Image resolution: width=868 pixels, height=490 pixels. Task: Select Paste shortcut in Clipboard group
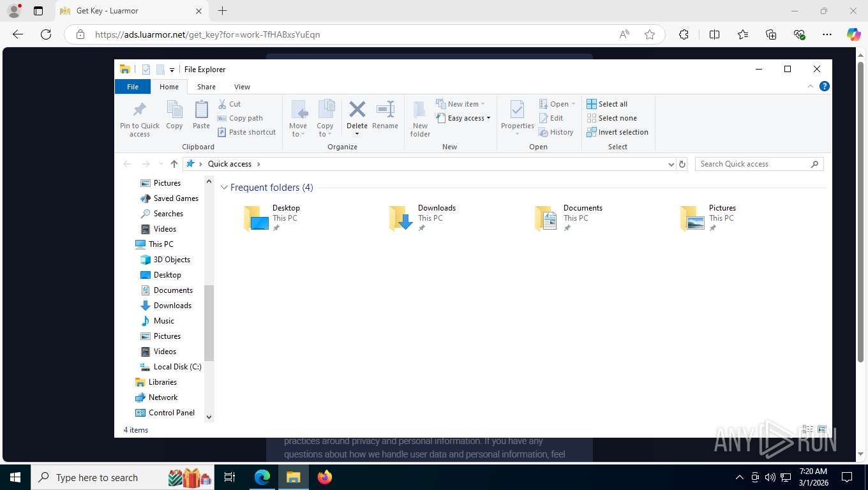[246, 132]
